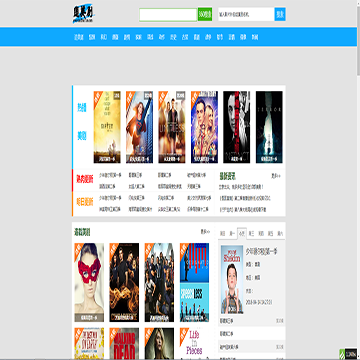Open the Timeless poster thumbnail
This screenshot has width=360, height=360.
pyautogui.click(x=172, y=127)
